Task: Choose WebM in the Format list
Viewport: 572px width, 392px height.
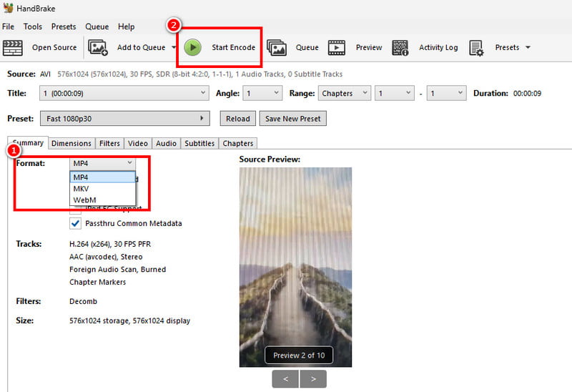Action: pyautogui.click(x=102, y=200)
